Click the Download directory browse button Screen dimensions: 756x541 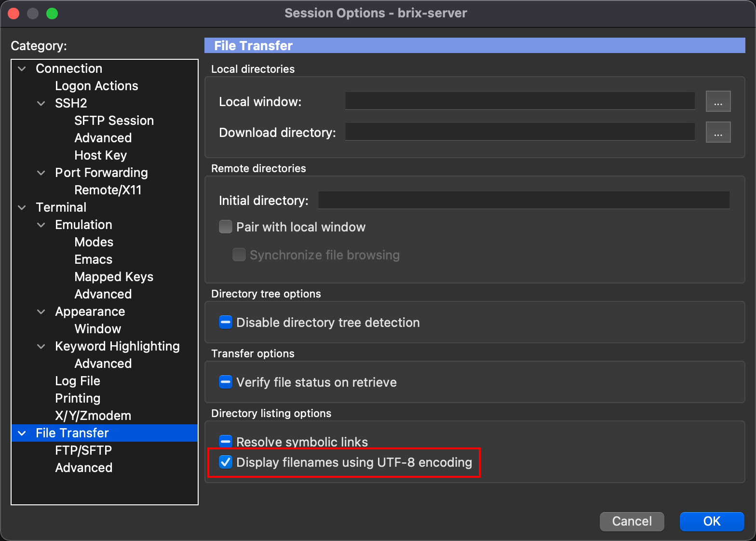point(718,133)
